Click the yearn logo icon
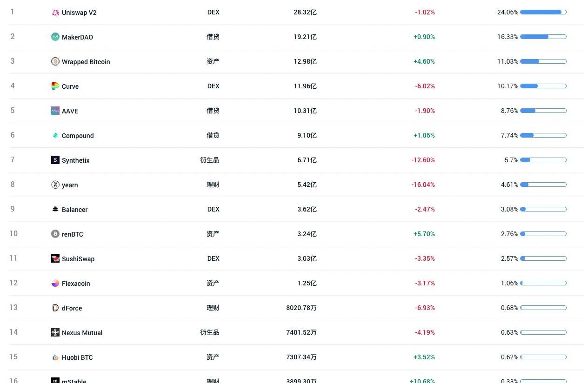588x383 pixels. [55, 185]
